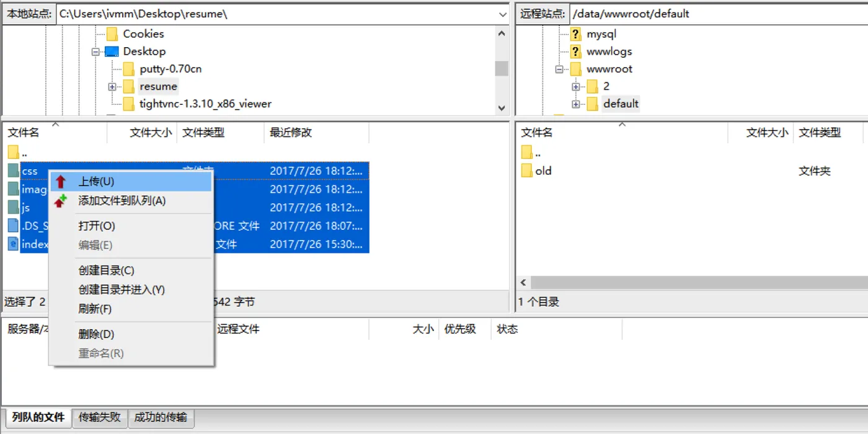Choose 创建目录(C) in context menu
Screen dimensions: 868x434
tap(131, 270)
